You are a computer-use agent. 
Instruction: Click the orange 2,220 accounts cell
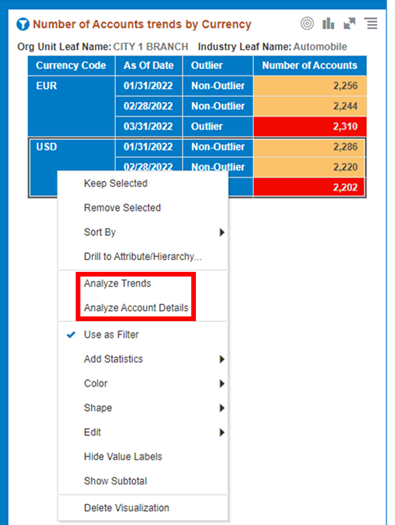310,167
